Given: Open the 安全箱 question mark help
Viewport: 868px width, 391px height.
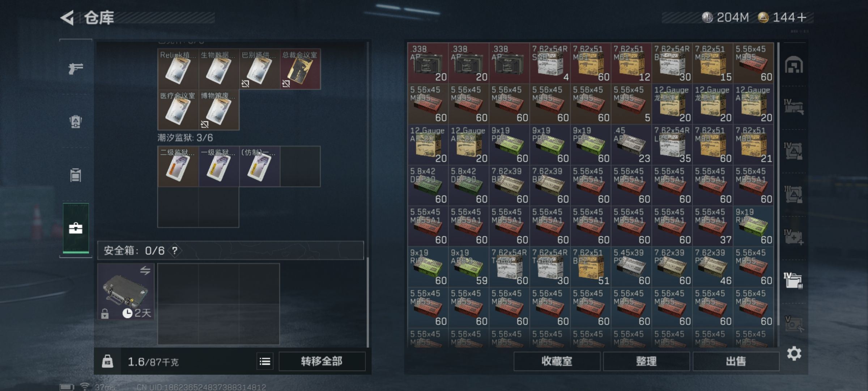Looking at the screenshot, I should [175, 251].
